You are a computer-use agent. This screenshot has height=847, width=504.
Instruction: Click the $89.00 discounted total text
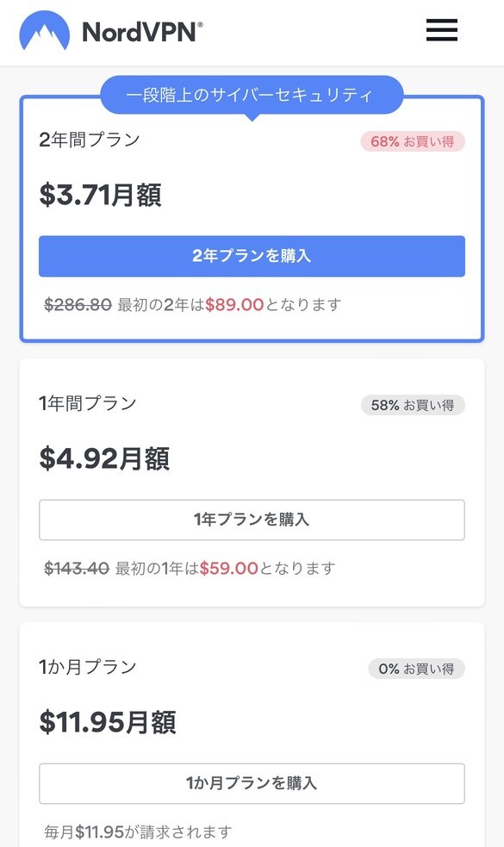234,305
